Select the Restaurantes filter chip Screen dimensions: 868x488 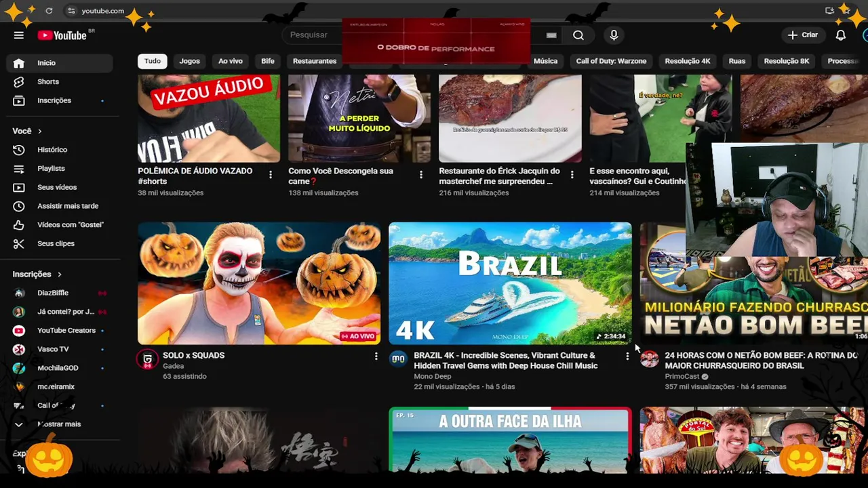[315, 61]
